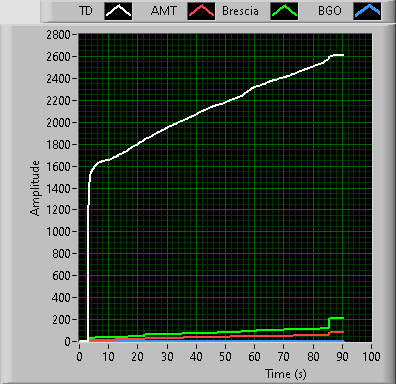
Task: Click the green Brescia plot legend icon
Action: [x=284, y=11]
